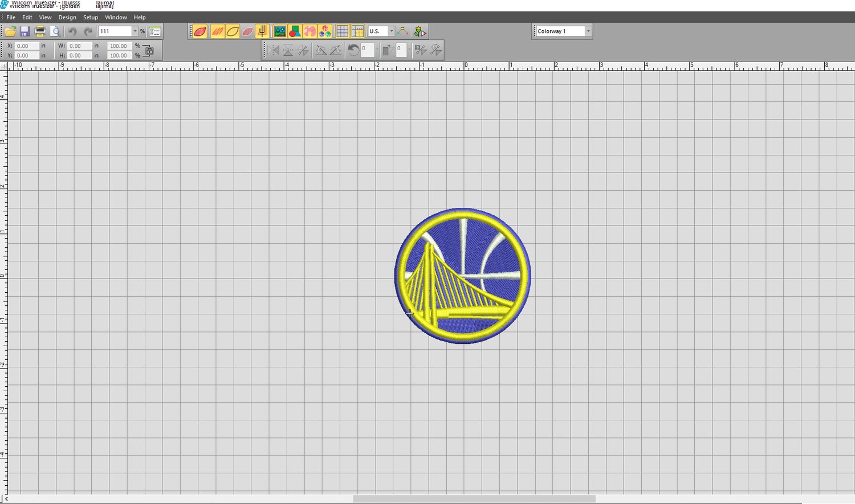Toggle vector graphics display

[295, 31]
